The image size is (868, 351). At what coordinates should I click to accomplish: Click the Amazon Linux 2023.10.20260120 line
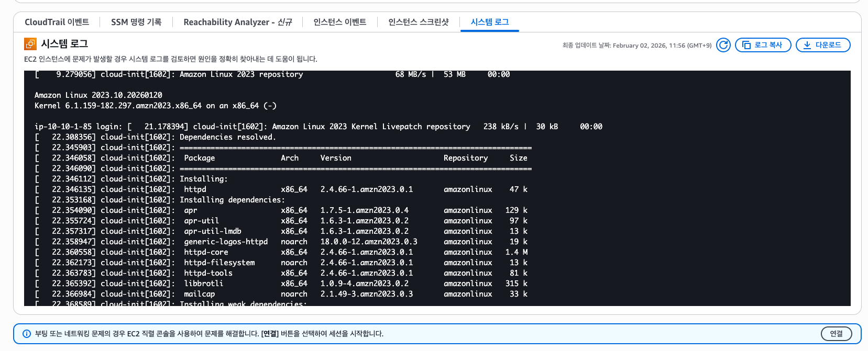pyautogui.click(x=98, y=95)
